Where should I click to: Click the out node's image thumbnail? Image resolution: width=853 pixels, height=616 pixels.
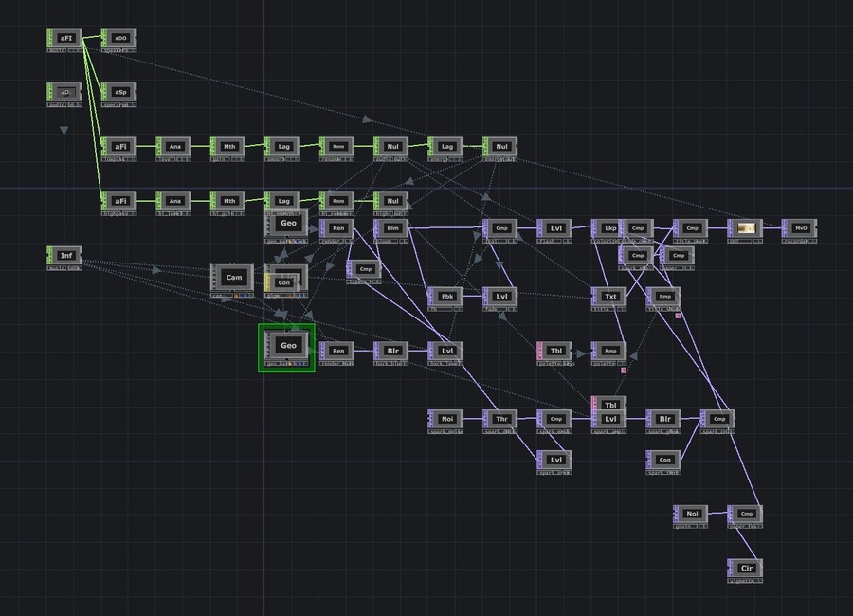[x=747, y=228]
